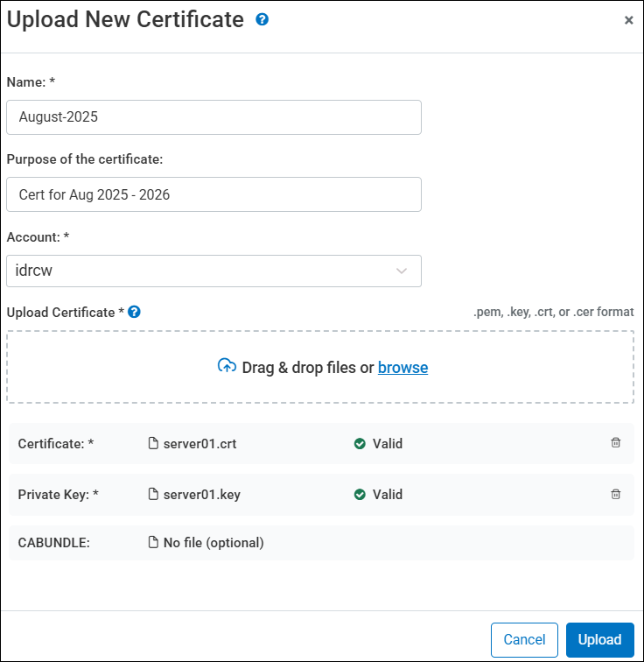
Task: Select the server01.crt file name
Action: [x=199, y=444]
